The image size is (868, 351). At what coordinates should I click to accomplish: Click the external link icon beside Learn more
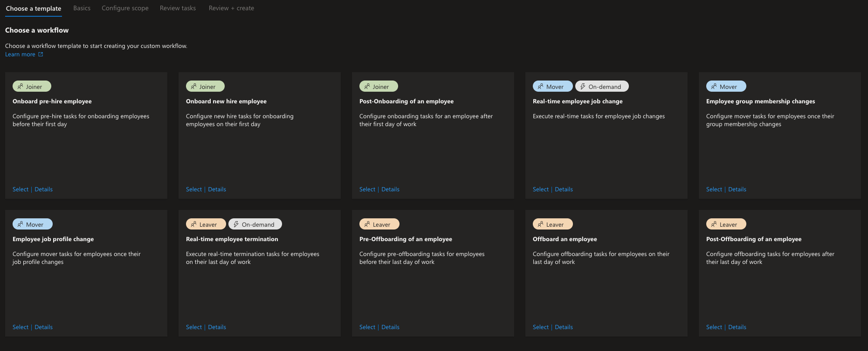(x=41, y=54)
